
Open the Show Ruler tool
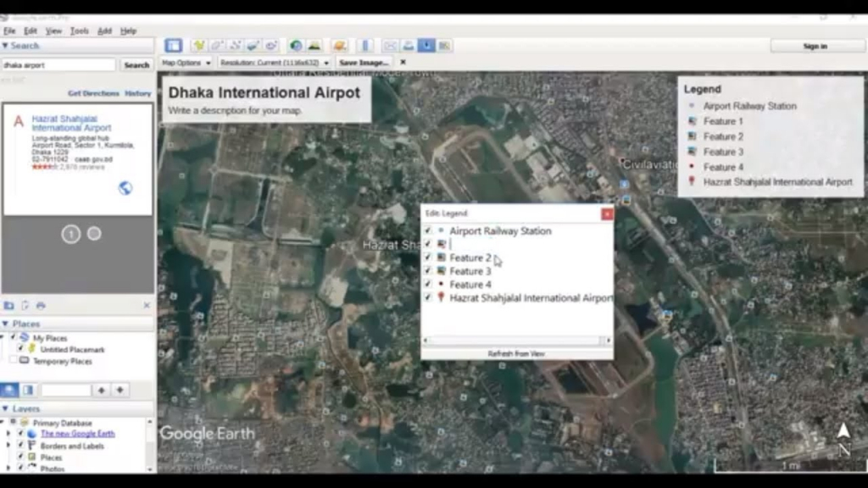pyautogui.click(x=365, y=44)
